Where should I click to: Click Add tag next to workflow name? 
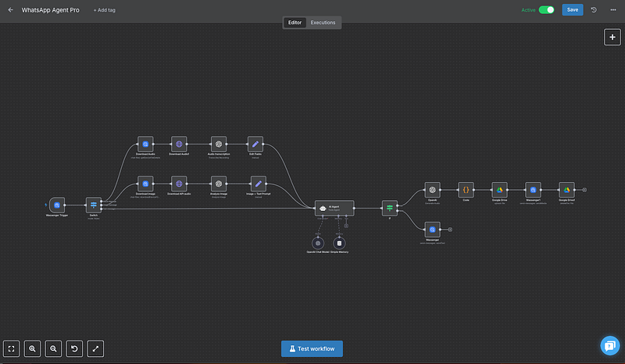[x=105, y=10]
